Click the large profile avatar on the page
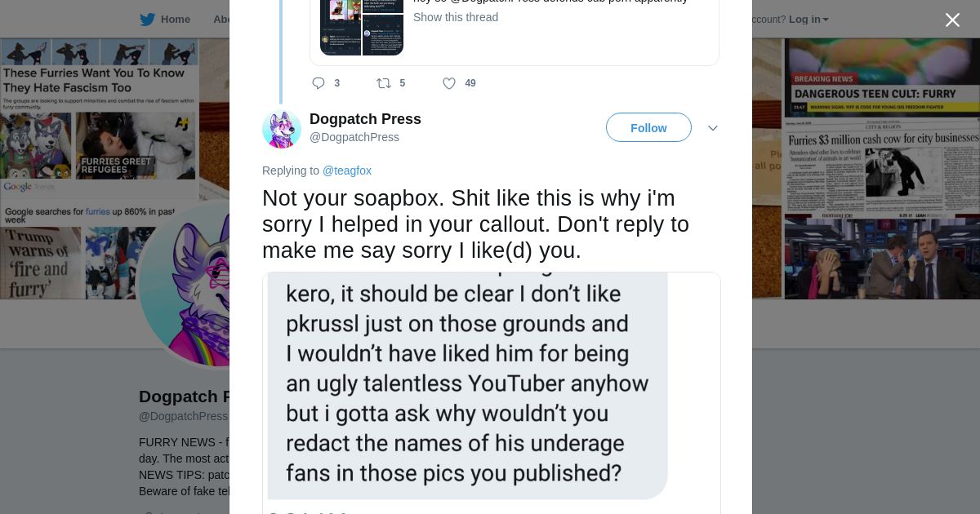This screenshot has width=980, height=514. (x=184, y=286)
